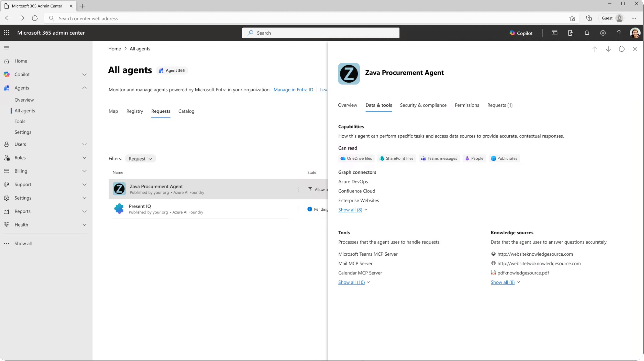644x361 pixels.
Task: Click Show all in left navigation
Action: click(23, 244)
